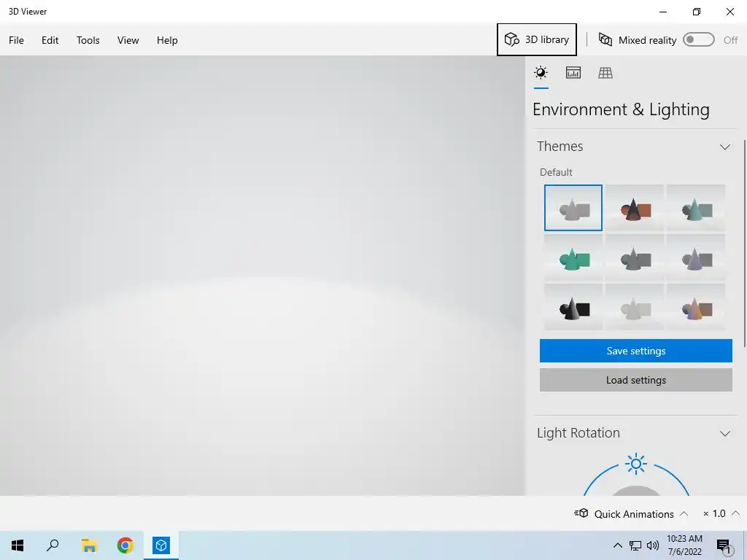Open the Windows Start menu
This screenshot has width=747, height=560.
pyautogui.click(x=18, y=545)
